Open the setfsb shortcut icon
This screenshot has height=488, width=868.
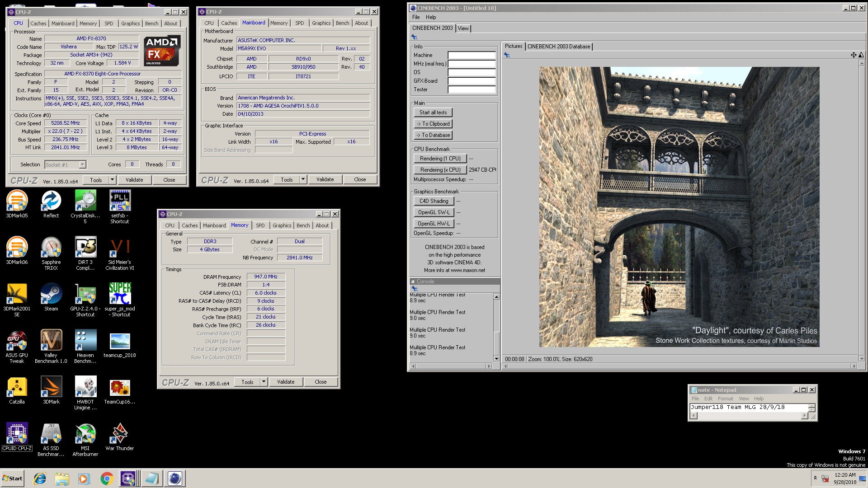120,207
